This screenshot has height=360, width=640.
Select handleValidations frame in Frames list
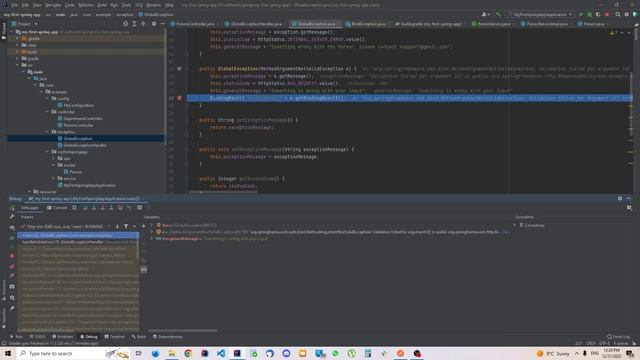coord(78,242)
